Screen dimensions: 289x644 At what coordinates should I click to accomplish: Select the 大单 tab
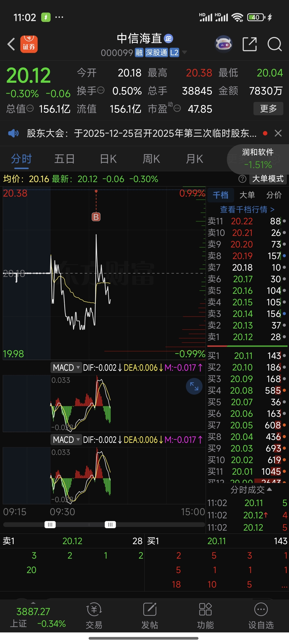[x=247, y=195]
